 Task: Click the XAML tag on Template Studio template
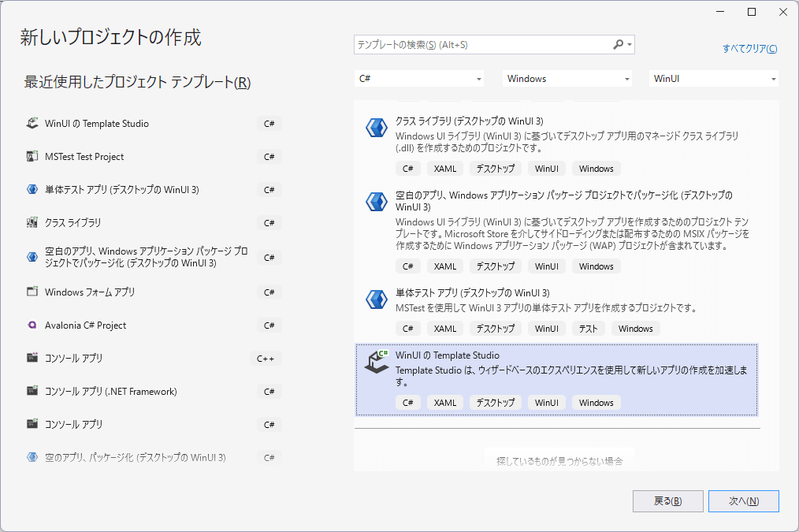click(x=445, y=403)
